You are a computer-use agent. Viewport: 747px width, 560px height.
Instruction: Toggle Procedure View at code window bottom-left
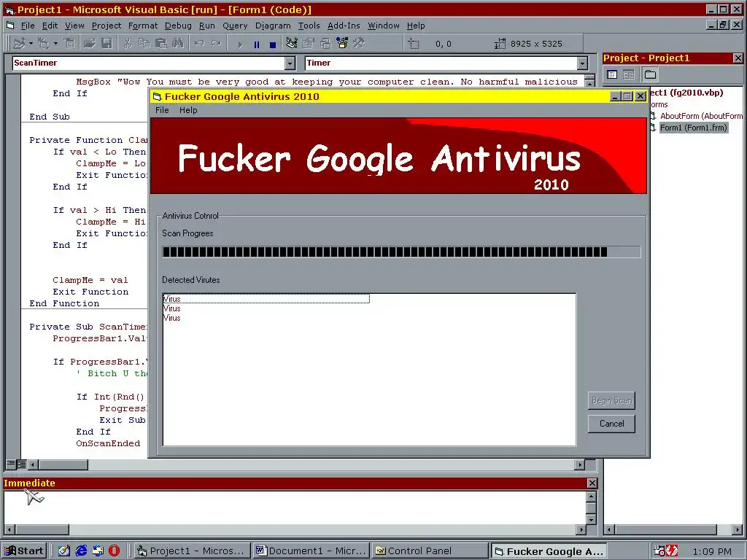[x=10, y=464]
